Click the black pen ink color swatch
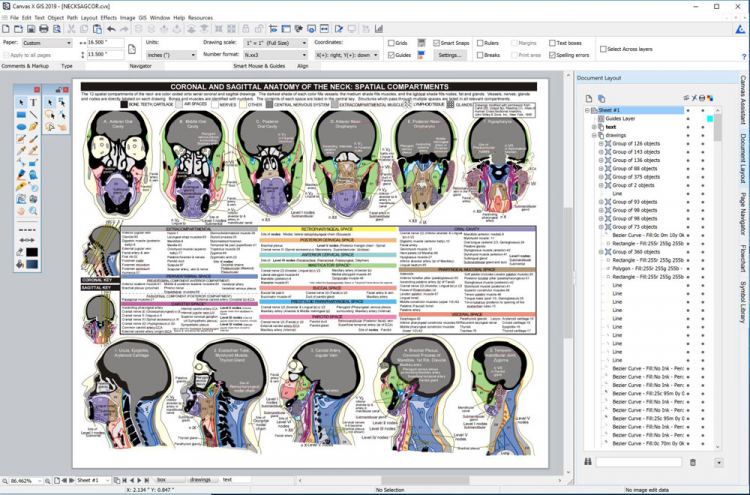 [x=32, y=252]
